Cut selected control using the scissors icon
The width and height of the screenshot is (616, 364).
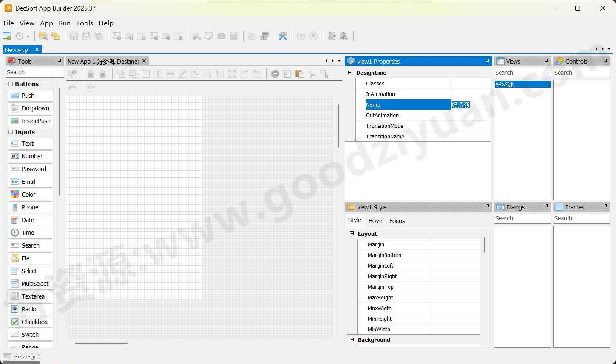(312, 73)
